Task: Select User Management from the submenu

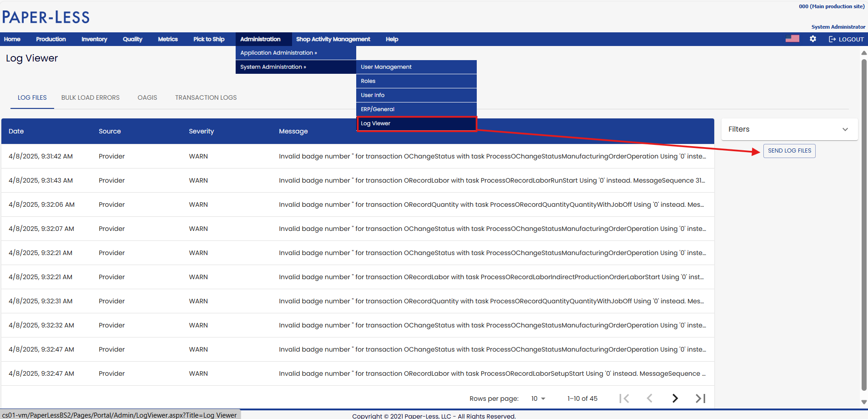Action: (x=416, y=67)
